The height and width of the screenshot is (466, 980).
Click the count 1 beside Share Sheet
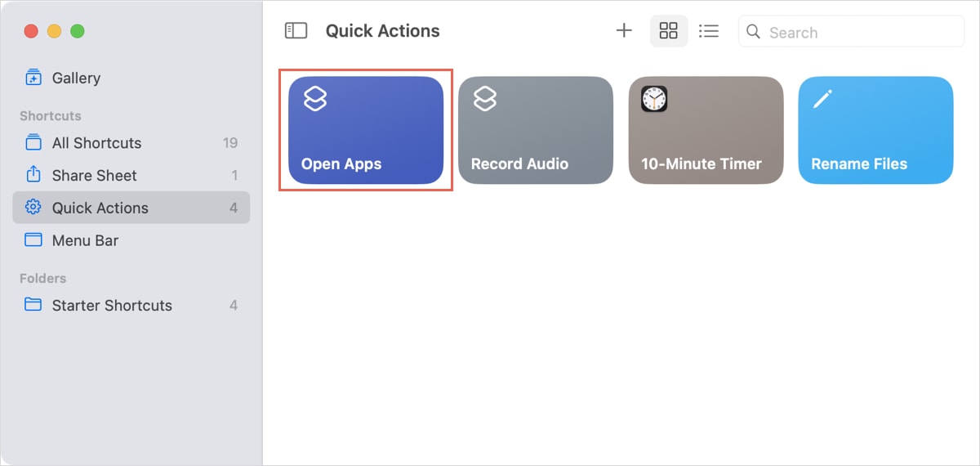coord(234,175)
